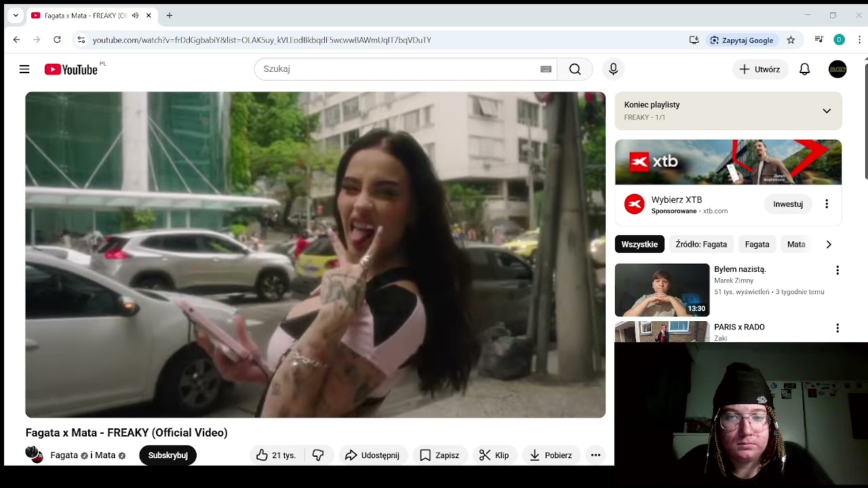Download video with Pobierz button

[551, 455]
